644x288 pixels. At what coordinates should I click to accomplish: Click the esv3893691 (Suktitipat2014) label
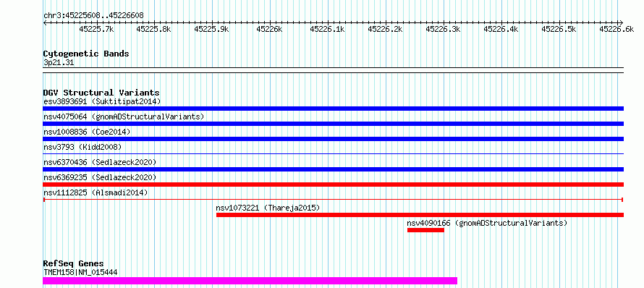click(x=102, y=101)
